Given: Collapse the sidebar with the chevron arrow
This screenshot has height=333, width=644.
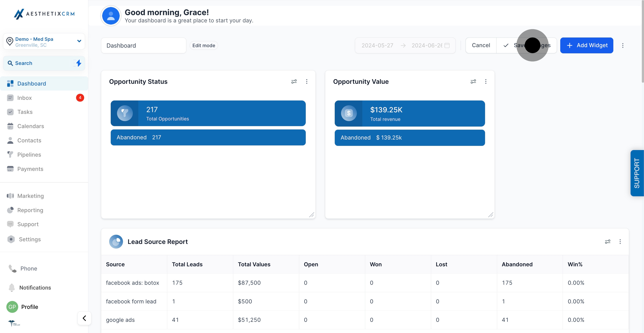Looking at the screenshot, I should click(84, 318).
